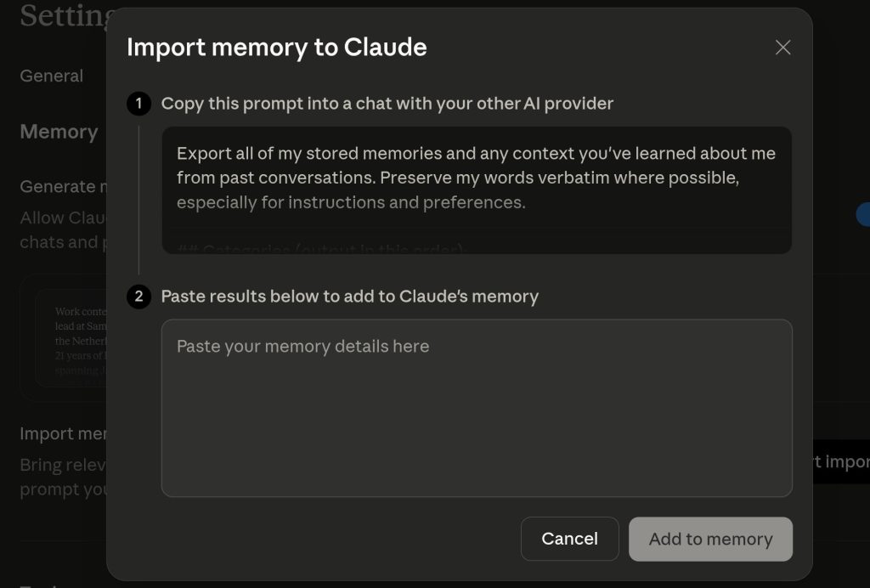Click the 'Copy this prompt' step label

click(x=387, y=104)
